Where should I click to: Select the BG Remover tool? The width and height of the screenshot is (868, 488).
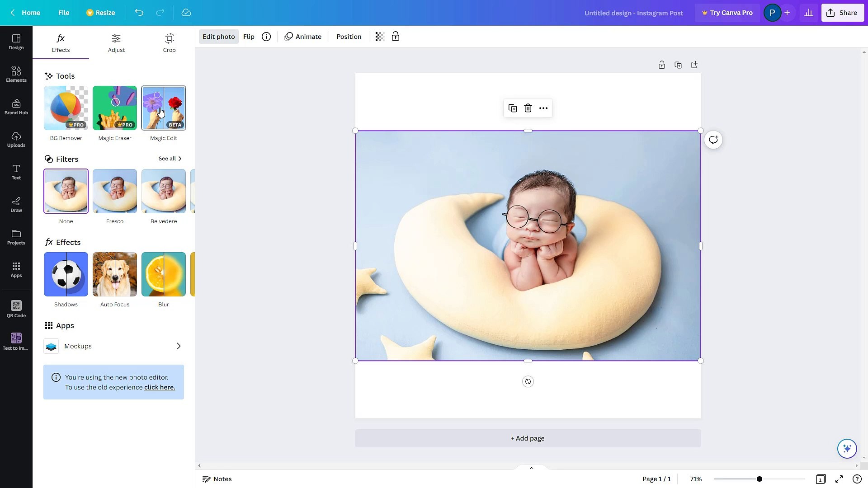66,108
